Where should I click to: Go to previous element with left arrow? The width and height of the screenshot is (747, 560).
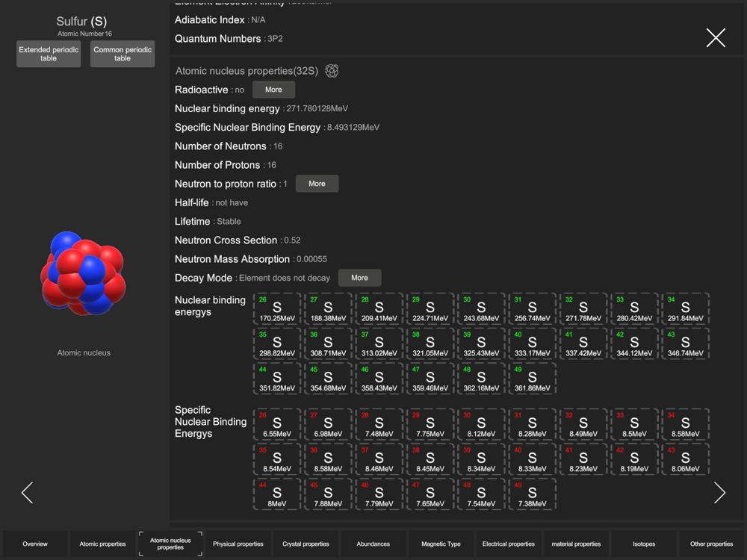tap(28, 492)
